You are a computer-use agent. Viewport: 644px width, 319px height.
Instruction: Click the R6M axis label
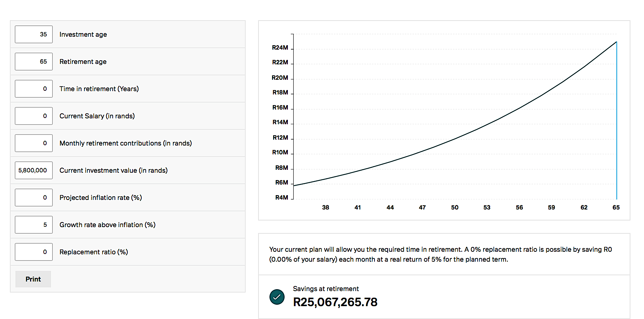282,183
